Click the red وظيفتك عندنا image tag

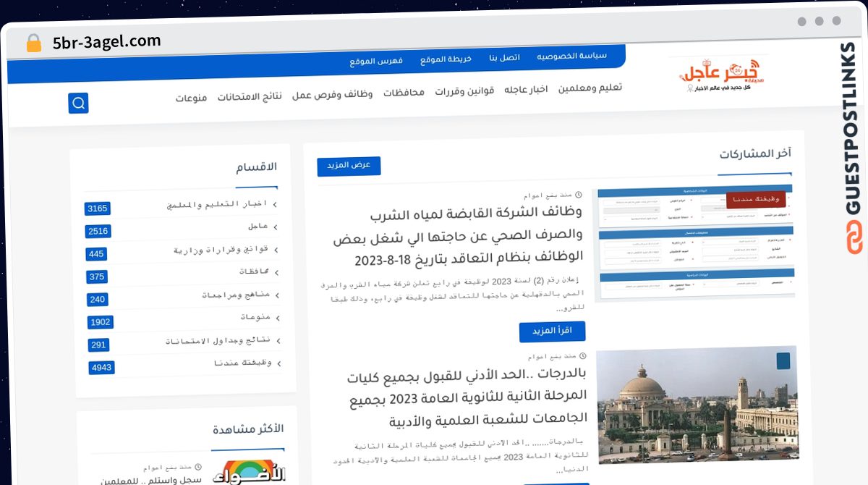[x=756, y=199]
